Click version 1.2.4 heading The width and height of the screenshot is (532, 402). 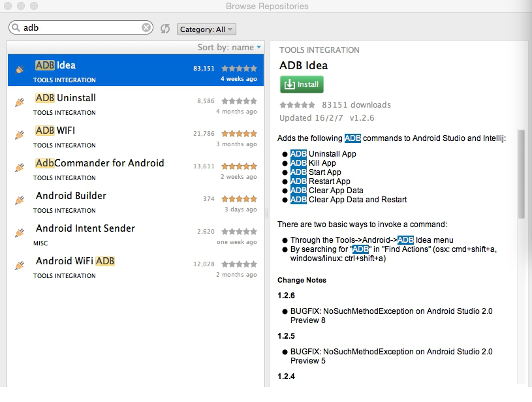coord(286,376)
